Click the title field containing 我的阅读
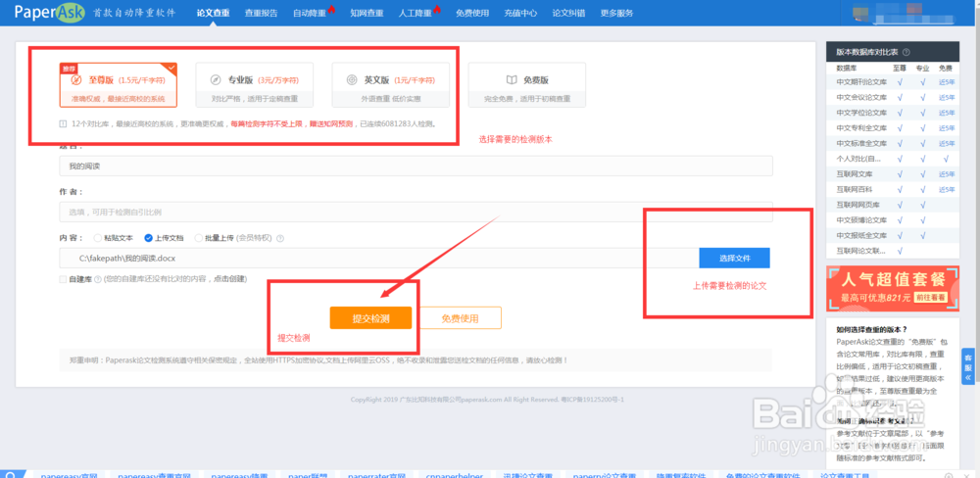This screenshot has width=980, height=478. click(x=416, y=167)
